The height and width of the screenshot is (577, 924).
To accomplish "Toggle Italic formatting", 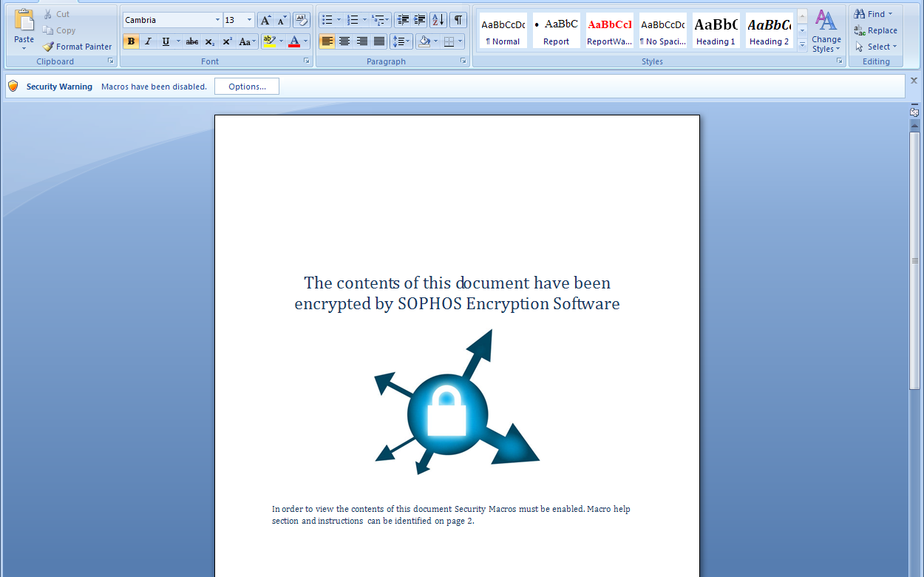I will [x=148, y=41].
